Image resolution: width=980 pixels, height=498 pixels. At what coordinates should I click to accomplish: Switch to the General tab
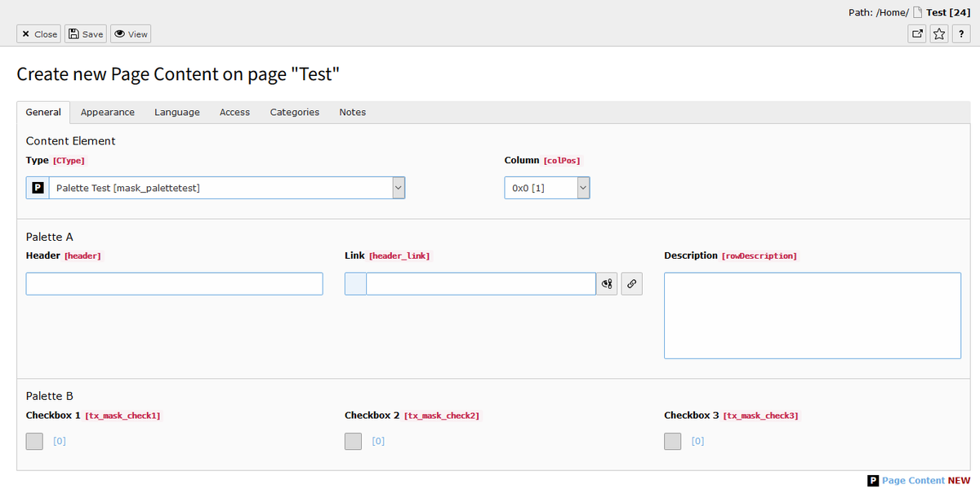tap(43, 112)
